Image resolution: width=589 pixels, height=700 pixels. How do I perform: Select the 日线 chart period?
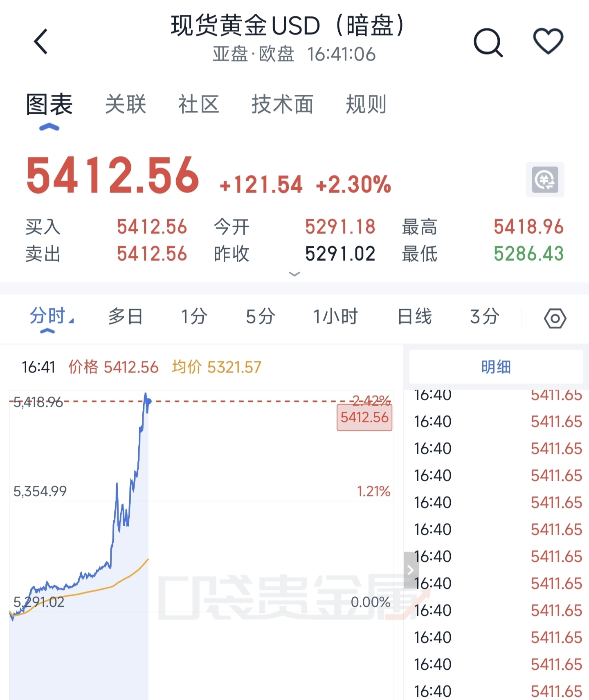click(x=415, y=317)
